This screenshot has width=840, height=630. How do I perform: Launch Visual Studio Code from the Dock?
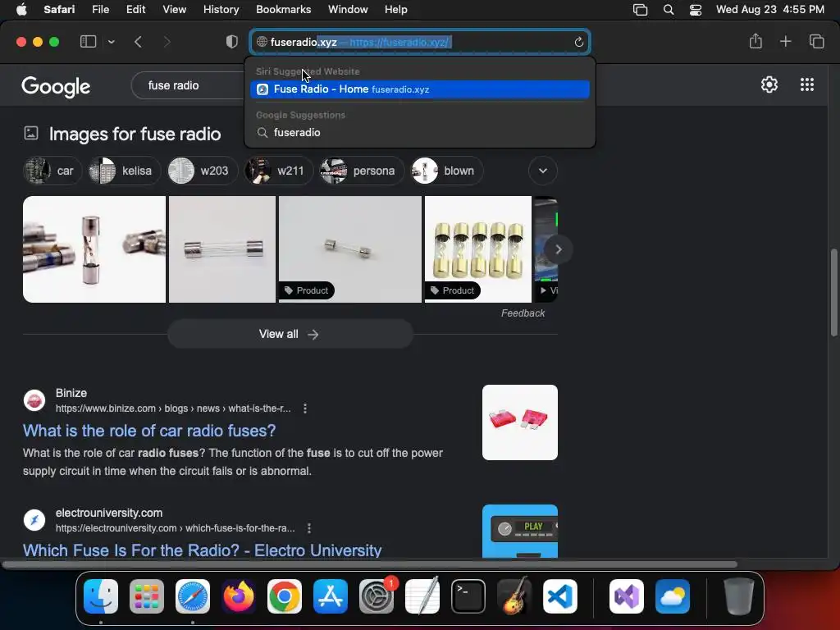pos(559,596)
